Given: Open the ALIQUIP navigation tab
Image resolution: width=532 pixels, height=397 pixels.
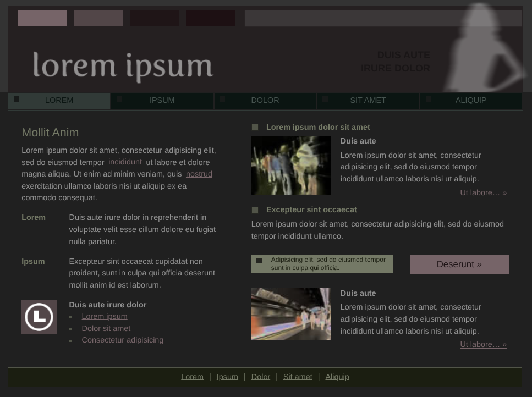Looking at the screenshot, I should click(x=471, y=100).
